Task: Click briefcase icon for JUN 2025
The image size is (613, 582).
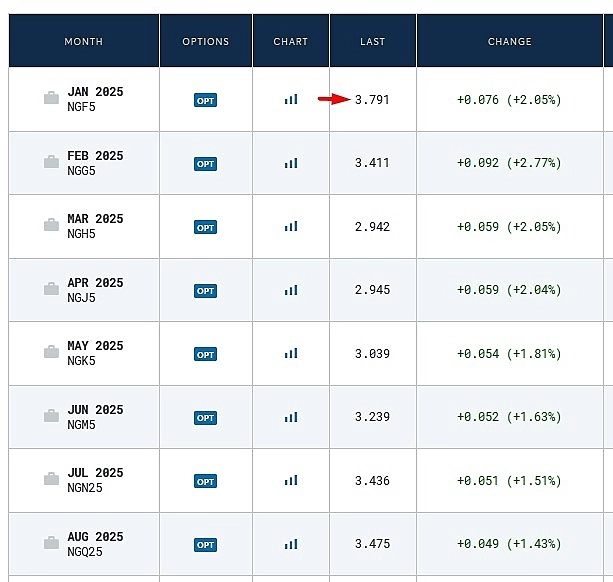Action: click(51, 417)
